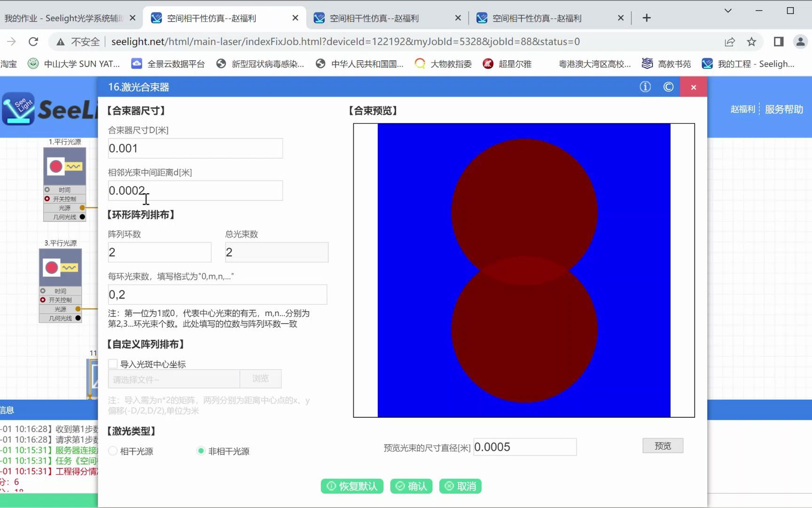
Task: Click 阵列环数 input field
Action: tap(160, 252)
